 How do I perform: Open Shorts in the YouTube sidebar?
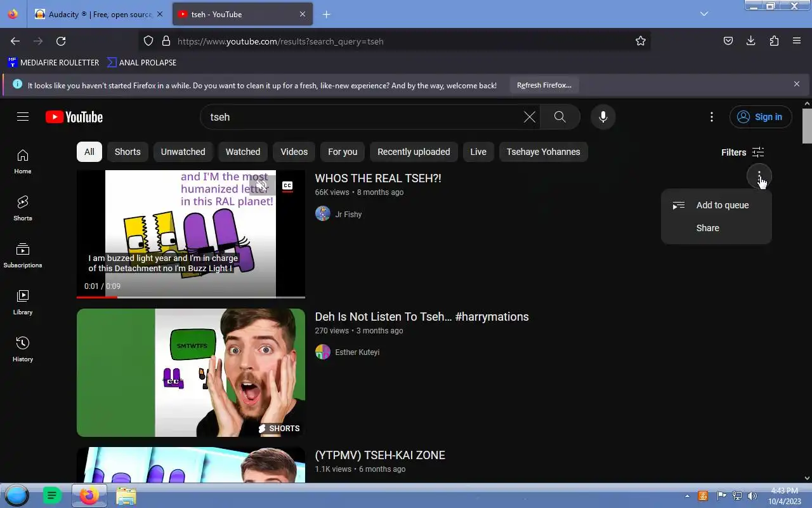23,208
